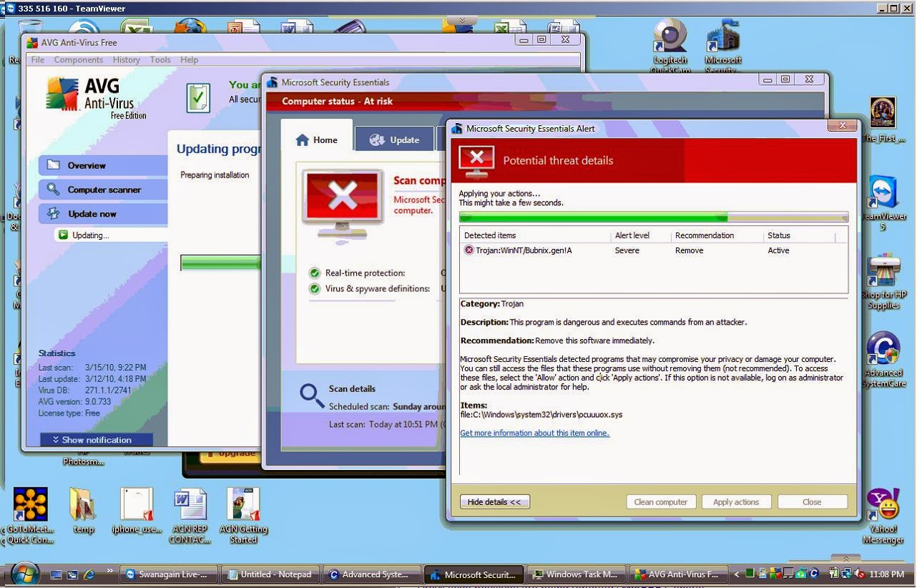Select the Trojan:WinNT/Bubnix.gen!A detected item
Image resolution: width=917 pixels, height=588 pixels.
(522, 250)
